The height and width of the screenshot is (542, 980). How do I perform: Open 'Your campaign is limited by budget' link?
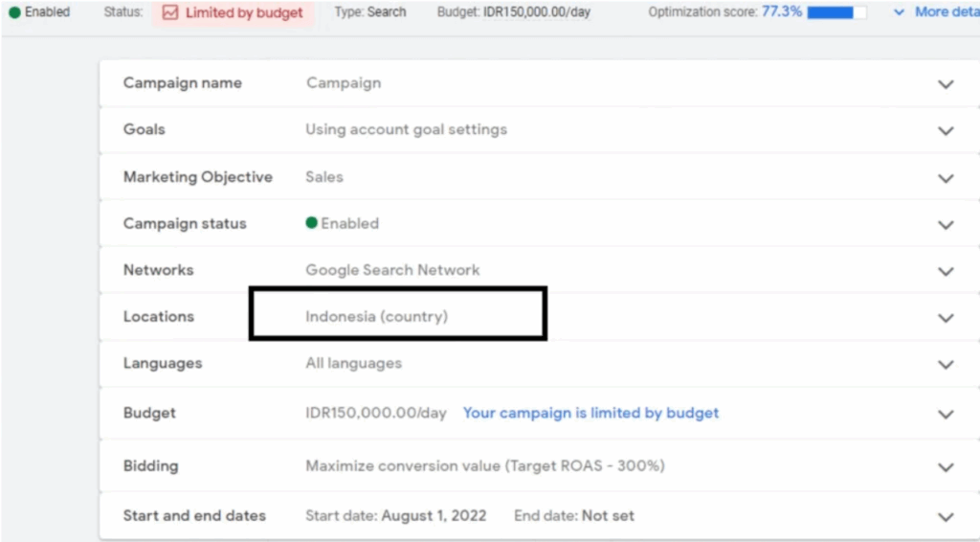[590, 414]
